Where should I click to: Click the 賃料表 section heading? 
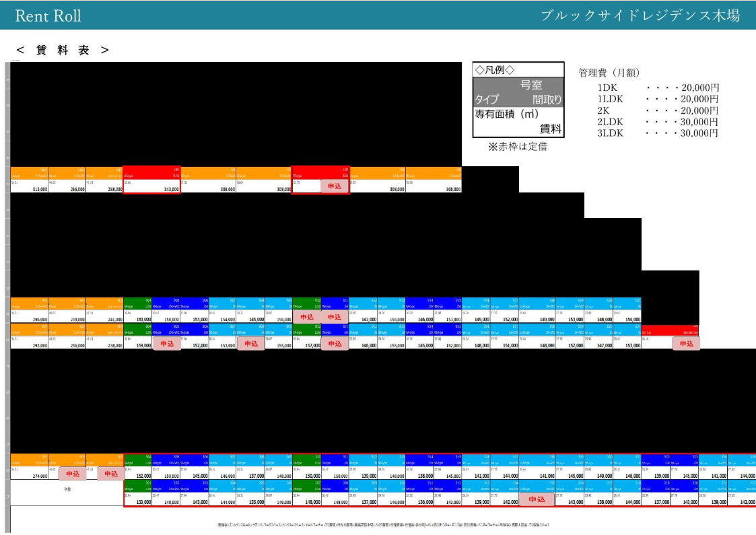[x=62, y=50]
